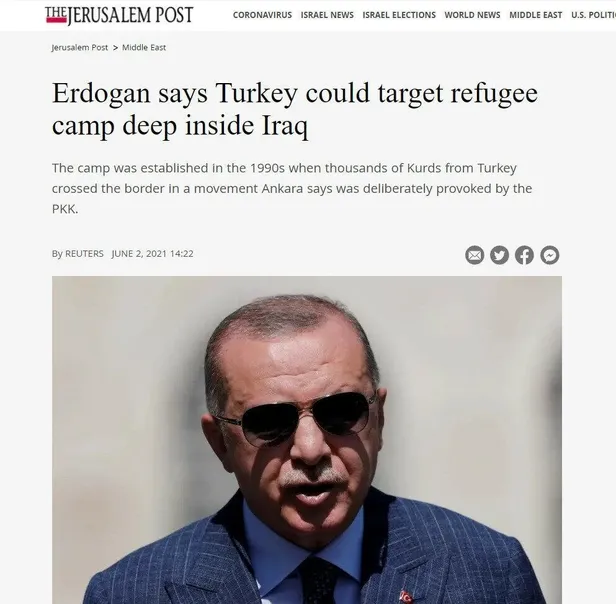Select Israel Elections in the navigation bar
The width and height of the screenshot is (616, 604).
[x=399, y=15]
